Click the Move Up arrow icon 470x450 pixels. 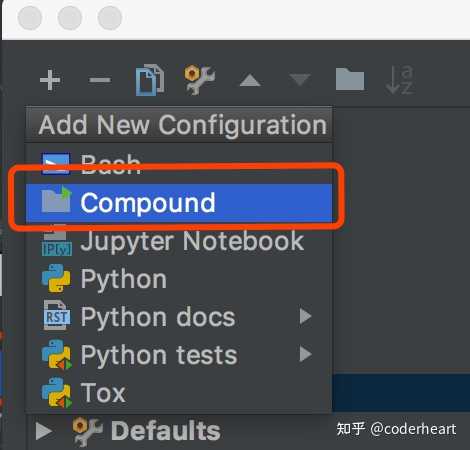(250, 80)
